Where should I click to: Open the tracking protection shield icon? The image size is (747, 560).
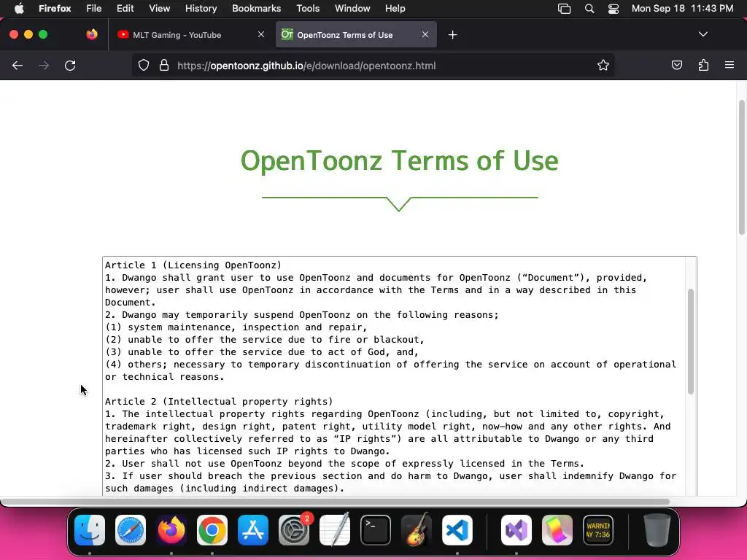pos(144,66)
